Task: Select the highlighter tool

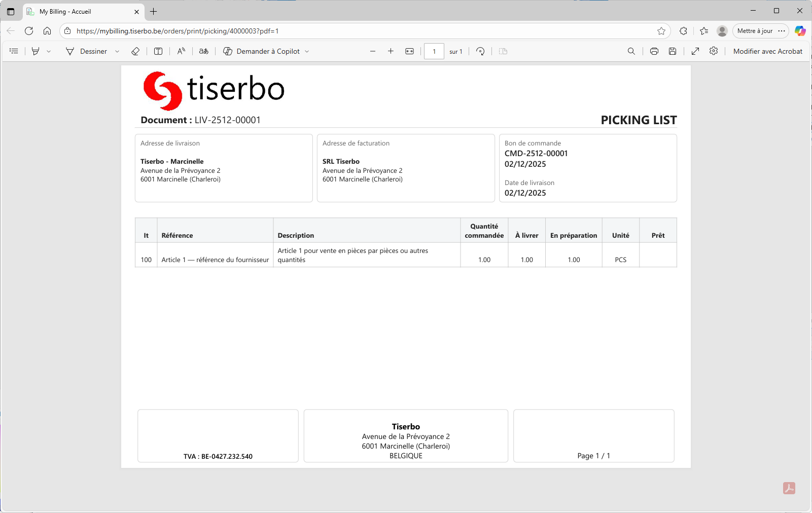Action: pos(36,51)
